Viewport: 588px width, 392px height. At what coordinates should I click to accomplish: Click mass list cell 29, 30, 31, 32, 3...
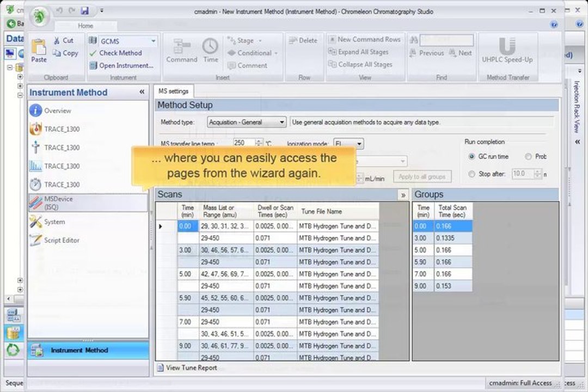click(226, 226)
